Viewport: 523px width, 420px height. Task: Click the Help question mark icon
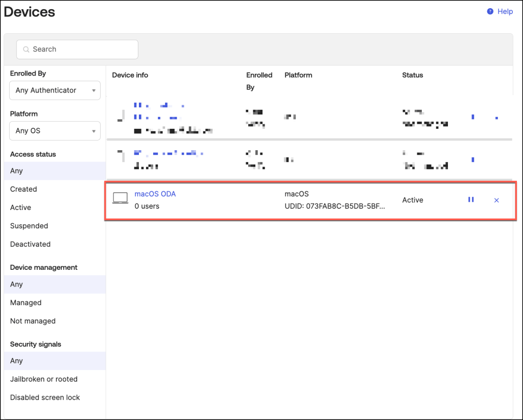click(490, 11)
